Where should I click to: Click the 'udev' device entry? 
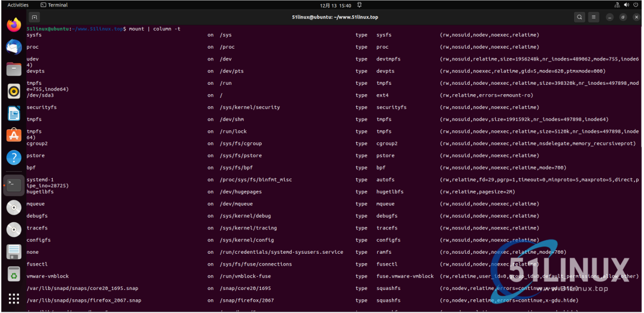click(33, 59)
